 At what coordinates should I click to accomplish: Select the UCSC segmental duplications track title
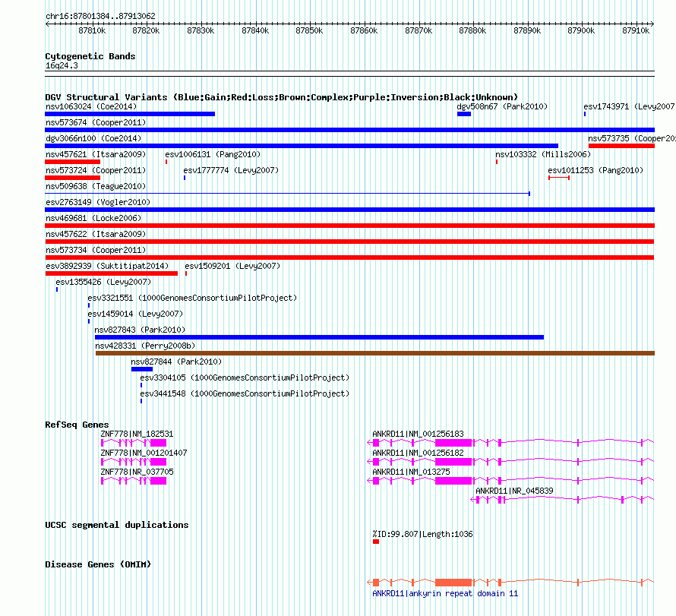[117, 525]
